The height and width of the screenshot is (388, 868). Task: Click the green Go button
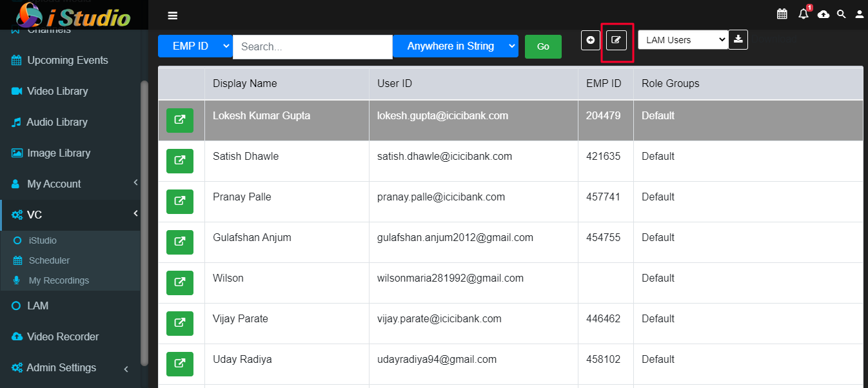pos(543,46)
